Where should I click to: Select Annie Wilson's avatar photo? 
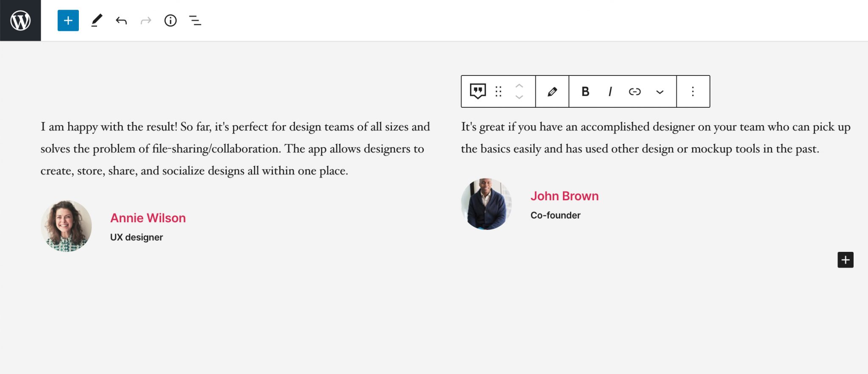click(66, 226)
